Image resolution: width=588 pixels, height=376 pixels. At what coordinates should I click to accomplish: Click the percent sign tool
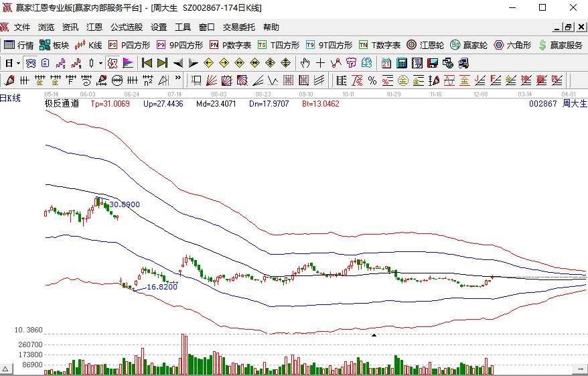pyautogui.click(x=372, y=80)
